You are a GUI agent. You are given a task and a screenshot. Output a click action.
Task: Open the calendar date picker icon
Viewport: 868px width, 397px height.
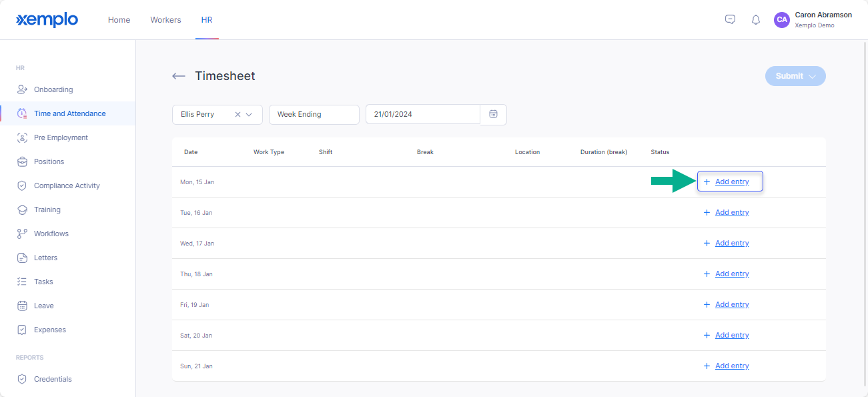coord(494,114)
